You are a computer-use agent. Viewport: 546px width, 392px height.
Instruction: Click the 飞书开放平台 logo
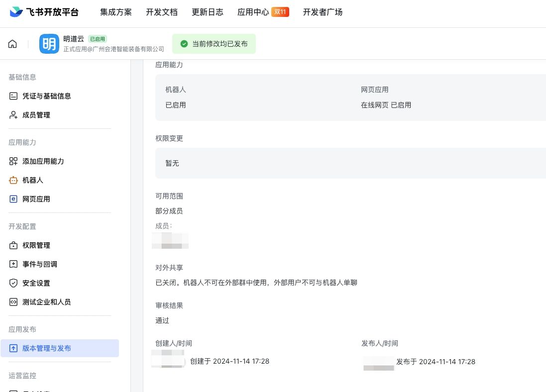tap(44, 12)
